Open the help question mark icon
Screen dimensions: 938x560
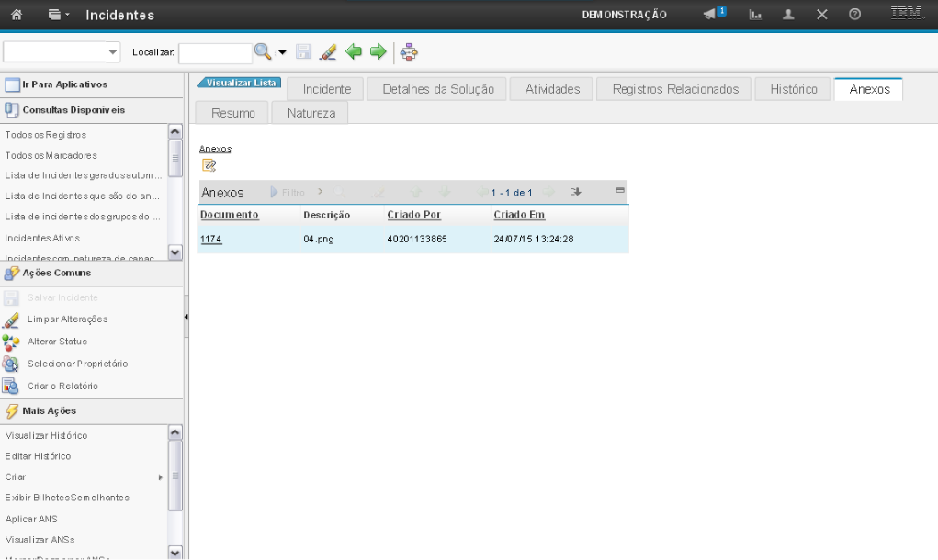pos(854,15)
